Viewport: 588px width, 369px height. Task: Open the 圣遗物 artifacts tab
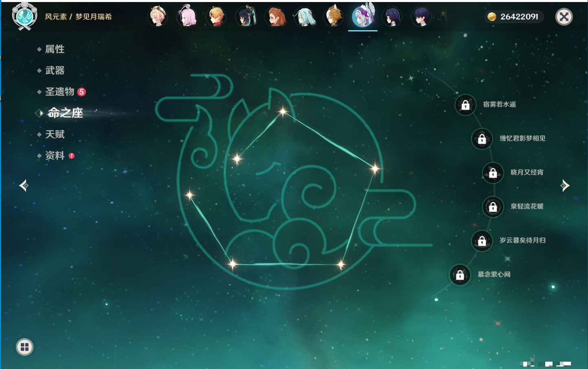59,92
